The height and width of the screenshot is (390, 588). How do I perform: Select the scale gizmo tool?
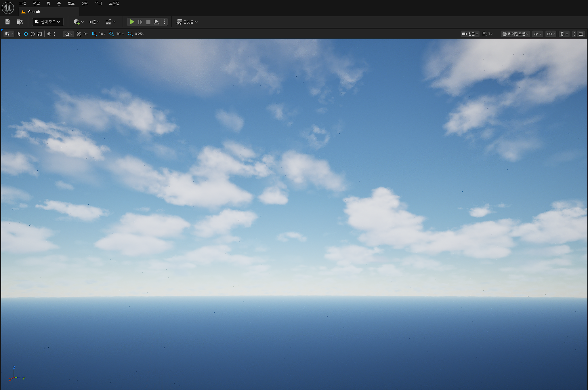point(40,34)
